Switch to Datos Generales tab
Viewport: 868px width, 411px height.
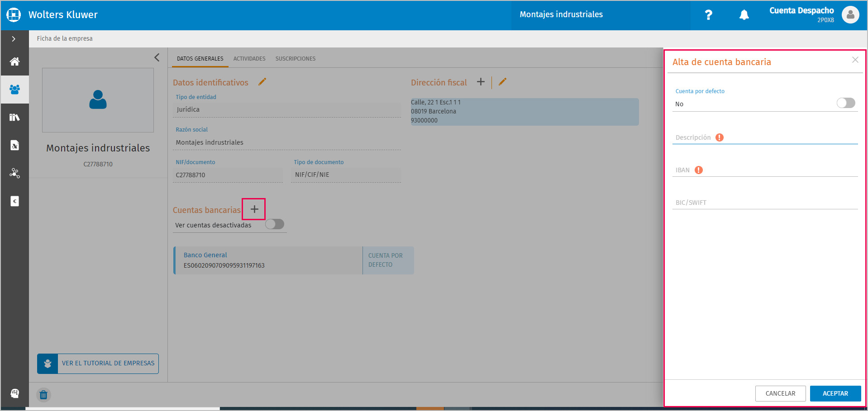[200, 59]
